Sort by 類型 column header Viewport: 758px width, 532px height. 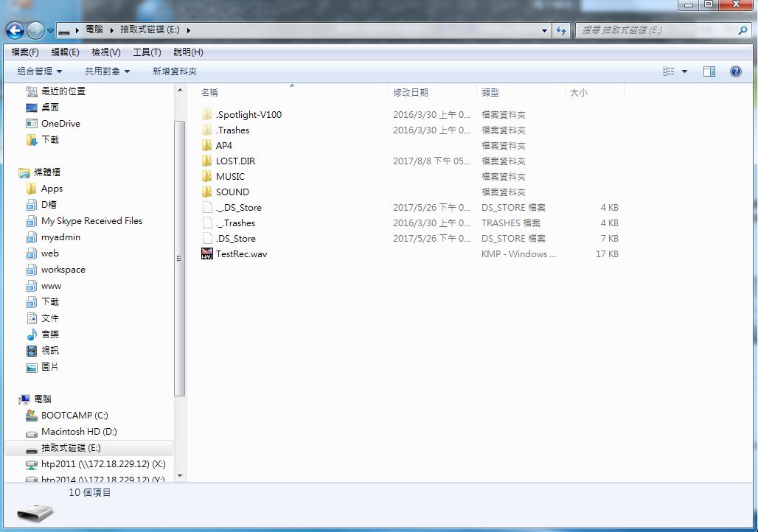[490, 92]
